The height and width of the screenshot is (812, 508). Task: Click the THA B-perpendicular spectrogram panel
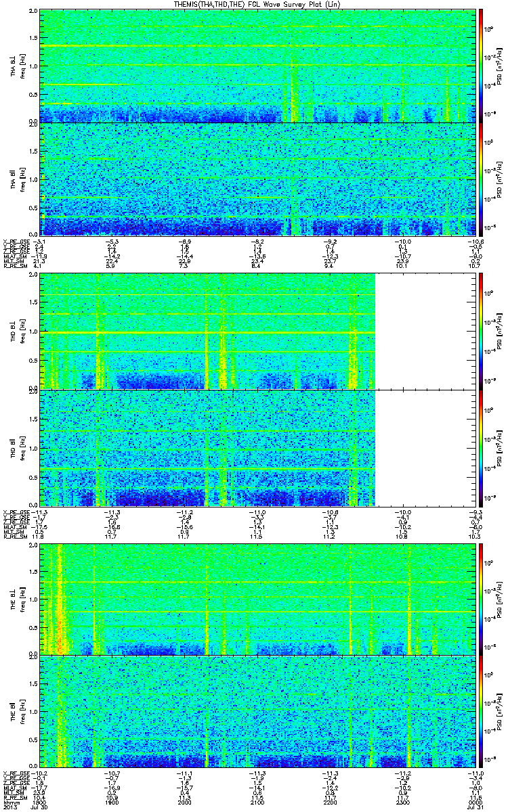256,66
